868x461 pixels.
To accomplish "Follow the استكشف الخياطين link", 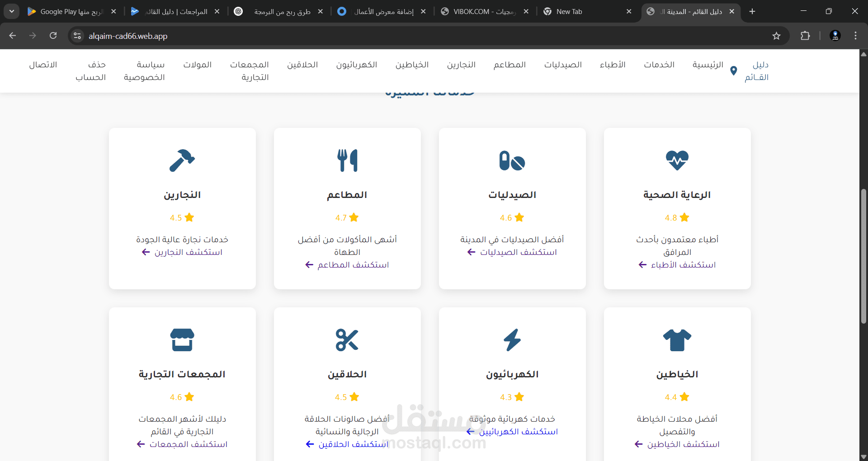I will [677, 444].
